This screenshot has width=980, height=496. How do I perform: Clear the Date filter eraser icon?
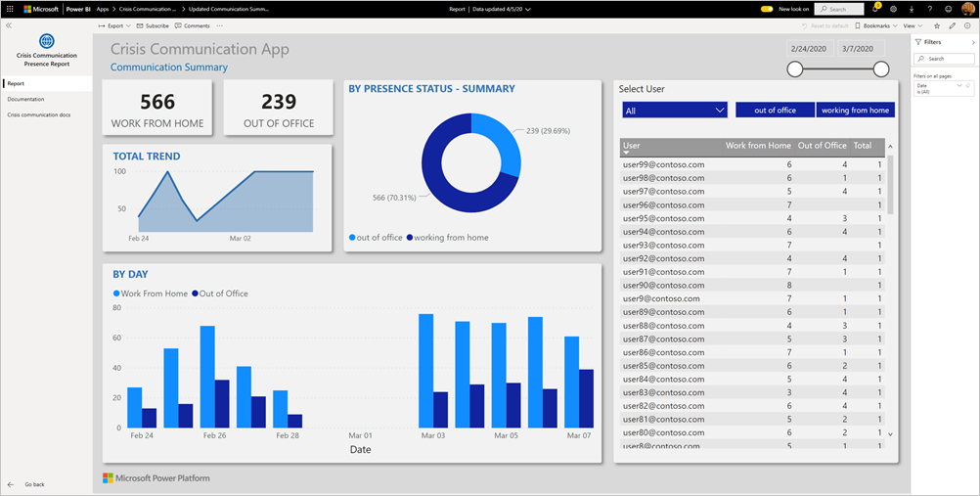click(968, 86)
